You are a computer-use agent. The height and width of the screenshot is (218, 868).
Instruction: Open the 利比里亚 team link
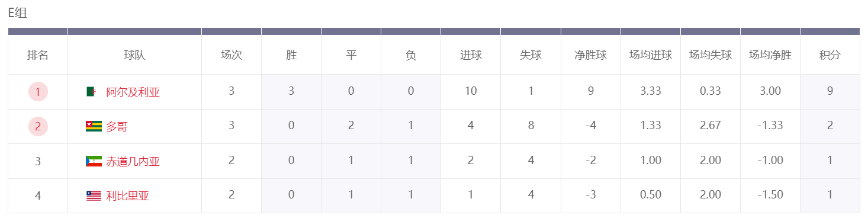[x=128, y=195]
